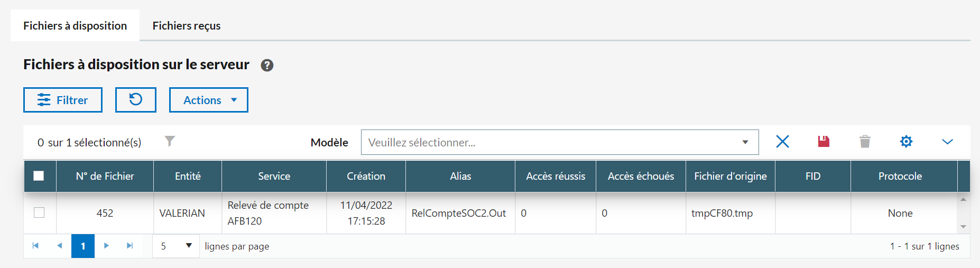
Task: Clear the model with the blue X icon
Action: 782,142
